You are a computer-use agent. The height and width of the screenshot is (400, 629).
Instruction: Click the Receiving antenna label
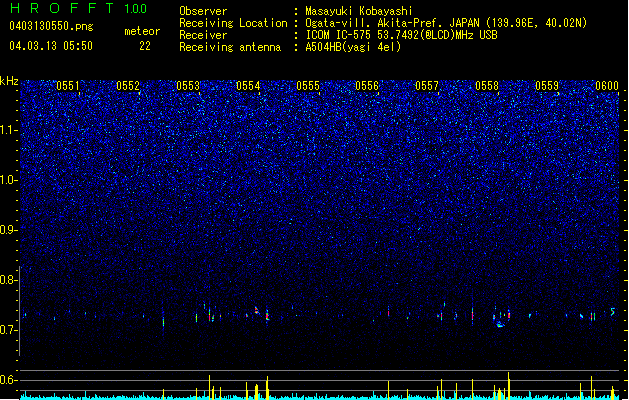[x=230, y=47]
